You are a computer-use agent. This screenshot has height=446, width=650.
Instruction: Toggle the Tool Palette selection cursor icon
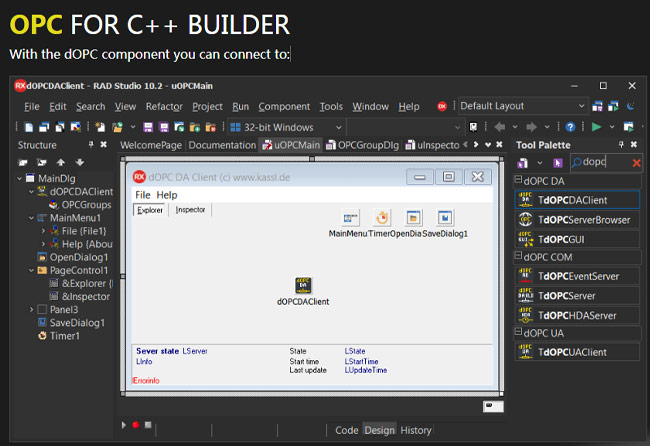click(x=558, y=163)
